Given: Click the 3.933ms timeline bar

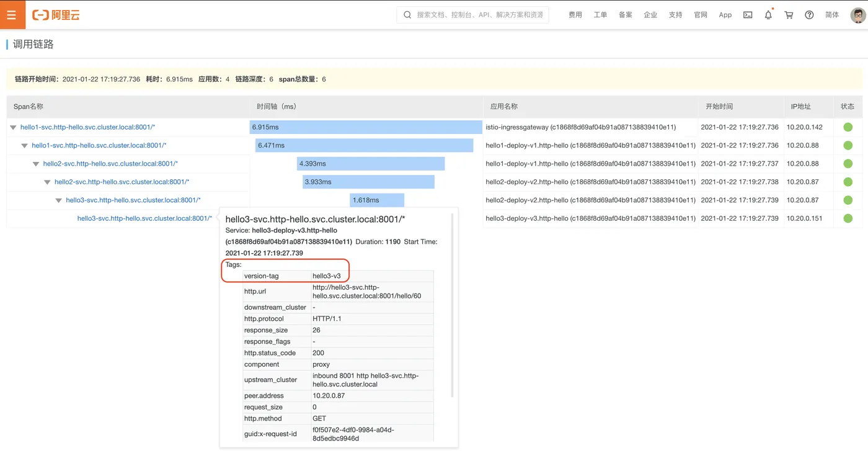Looking at the screenshot, I should pyautogui.click(x=369, y=182).
